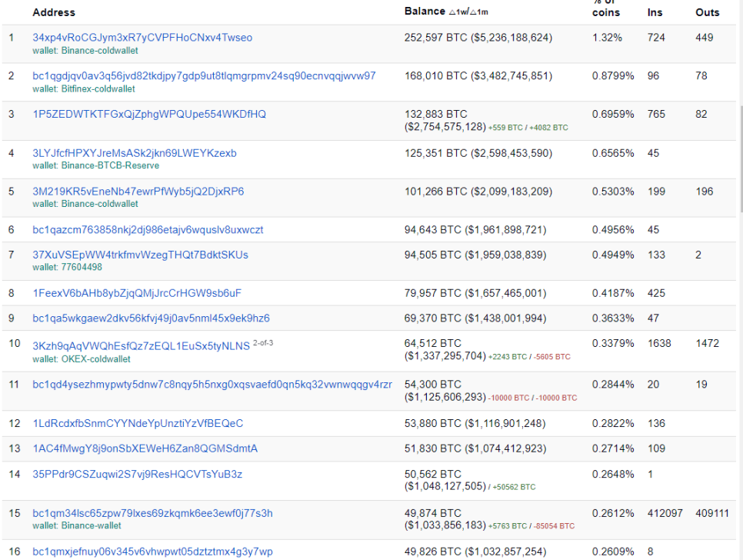Open address 34xp4vRoCGJym3xR7yCVPFHoCNxv4Twseo
This screenshot has width=743, height=560.
pyautogui.click(x=142, y=38)
